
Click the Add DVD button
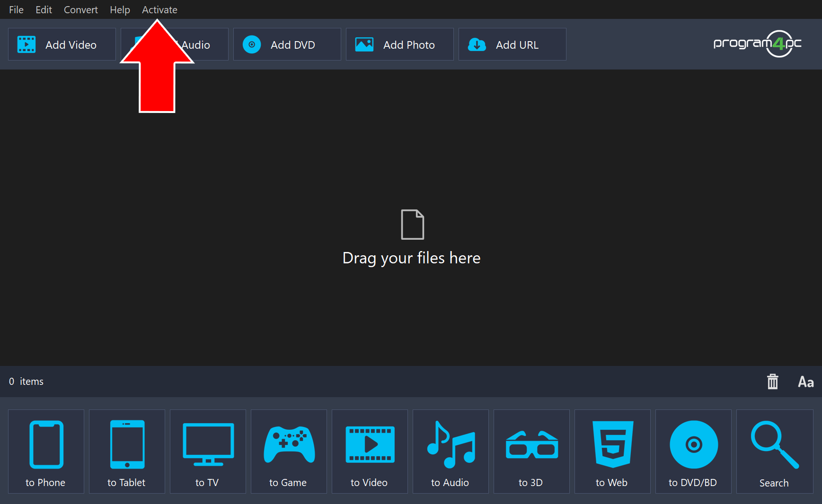287,44
